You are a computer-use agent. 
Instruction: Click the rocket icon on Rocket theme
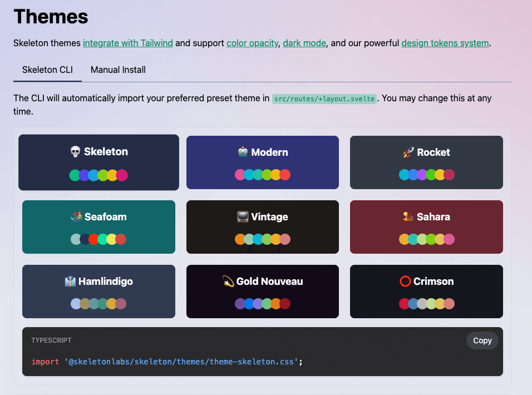pyautogui.click(x=408, y=152)
